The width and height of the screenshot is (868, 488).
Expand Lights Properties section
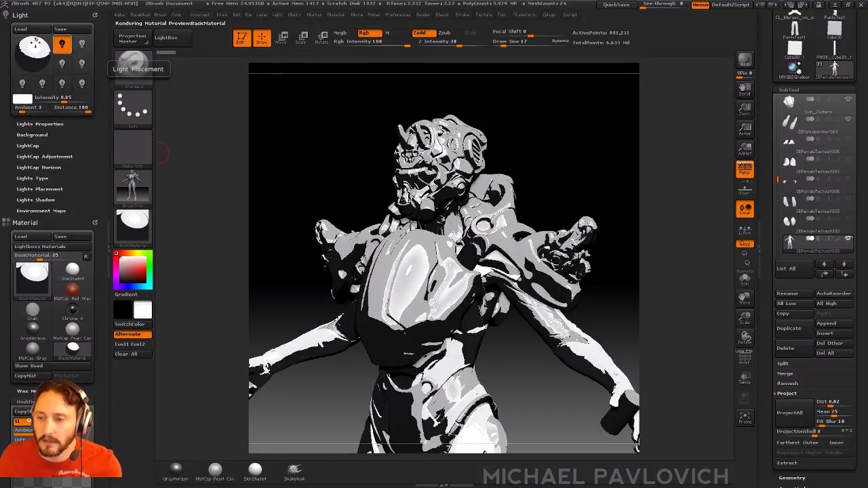[40, 124]
